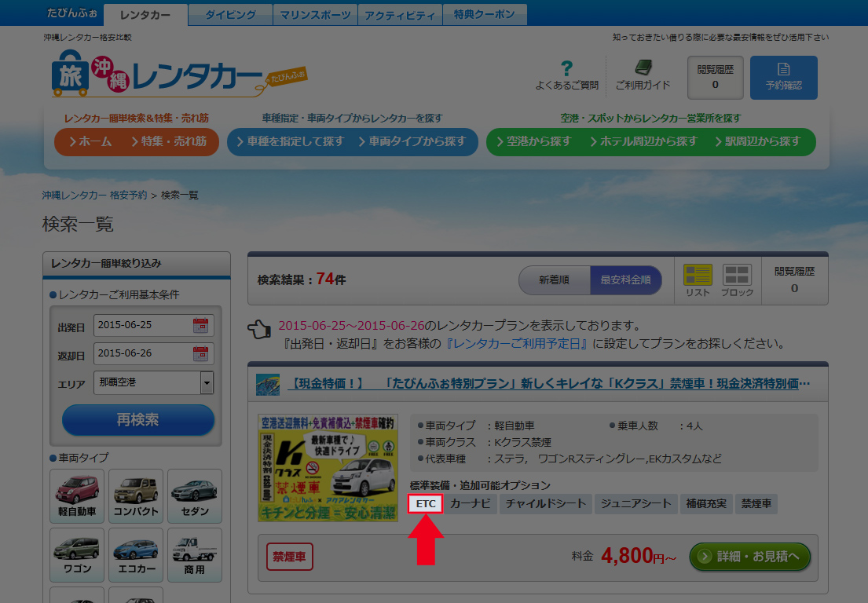Open the 返却日 calendar picker icon
The image size is (868, 603).
[200, 353]
